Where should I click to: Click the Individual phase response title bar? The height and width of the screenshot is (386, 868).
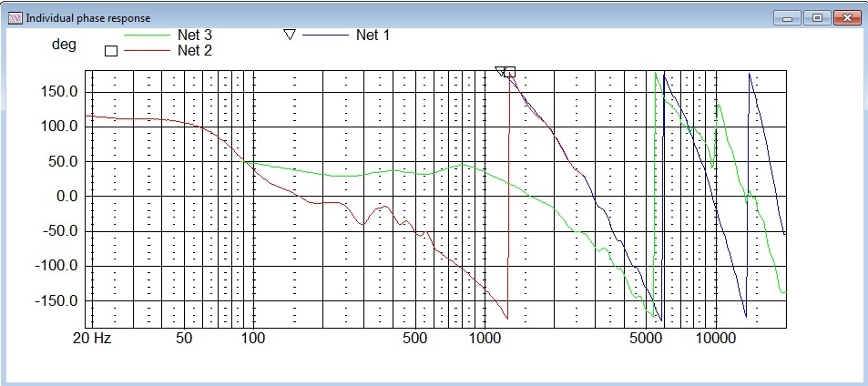point(364,18)
